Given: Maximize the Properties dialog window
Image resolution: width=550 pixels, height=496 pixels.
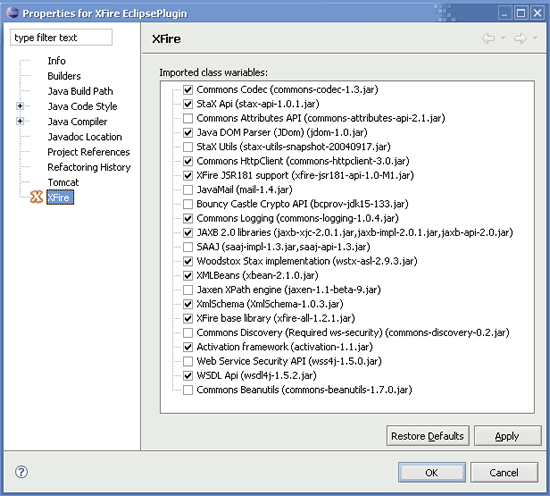Looking at the screenshot, I should [521, 13].
